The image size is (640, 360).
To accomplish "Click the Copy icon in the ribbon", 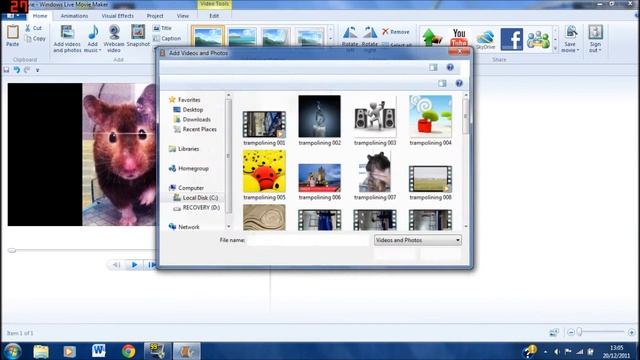I will pyautogui.click(x=28, y=39).
